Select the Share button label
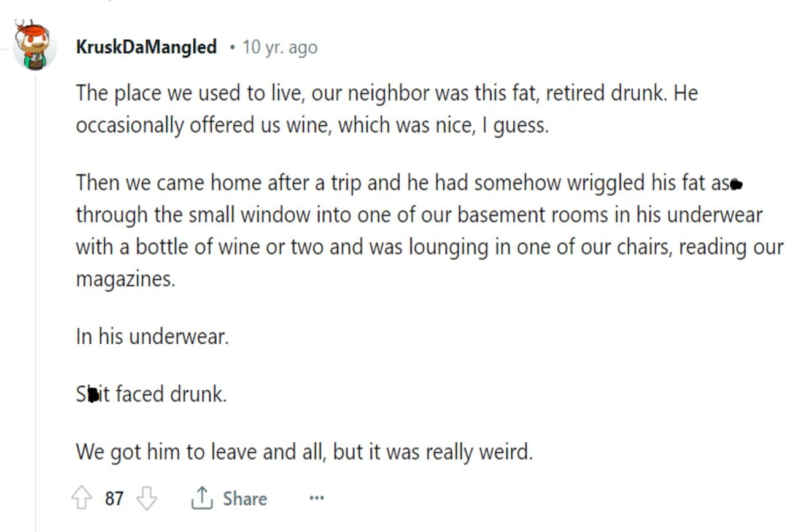 point(245,498)
